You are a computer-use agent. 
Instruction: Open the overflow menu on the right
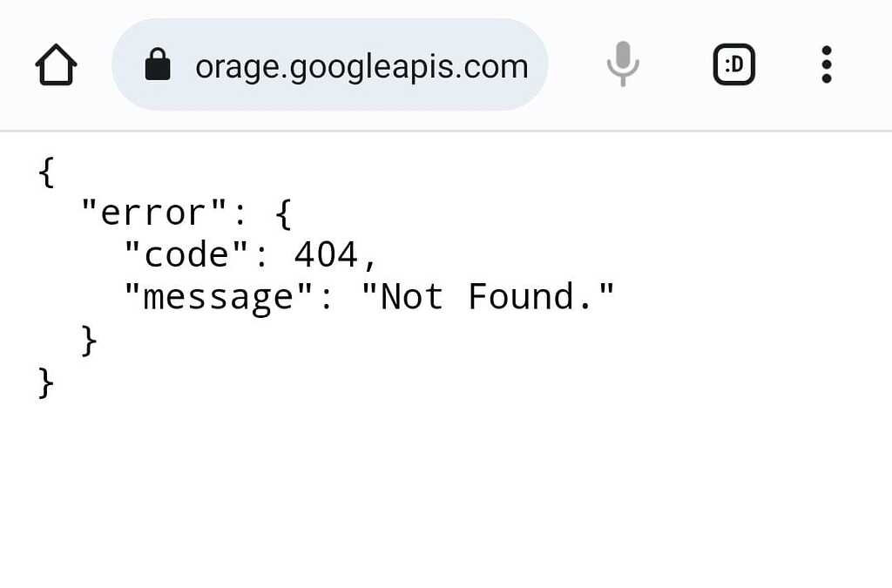(x=826, y=64)
